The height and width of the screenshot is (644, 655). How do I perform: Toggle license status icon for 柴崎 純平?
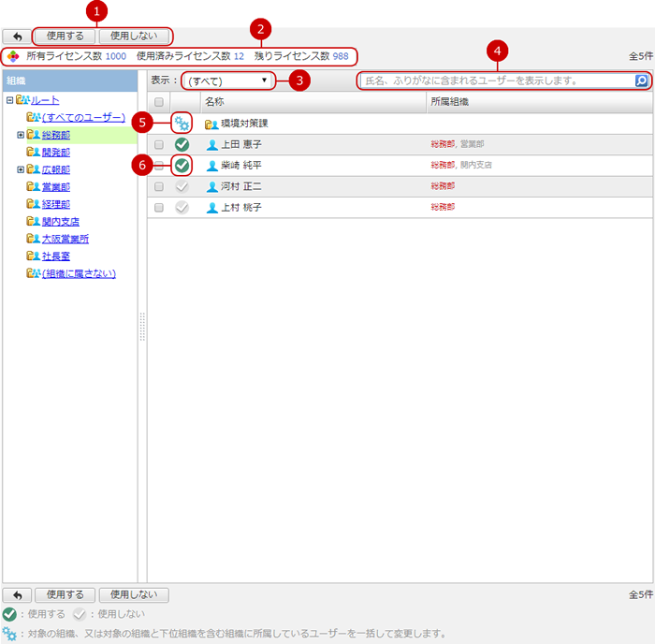pos(182,166)
